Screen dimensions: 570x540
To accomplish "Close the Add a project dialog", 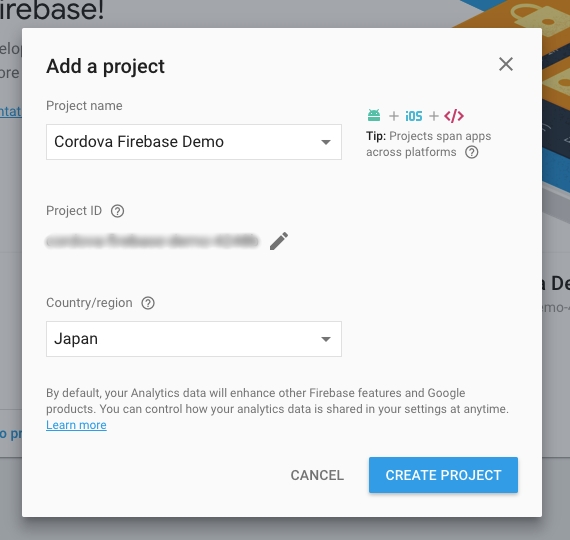I will click(x=506, y=64).
